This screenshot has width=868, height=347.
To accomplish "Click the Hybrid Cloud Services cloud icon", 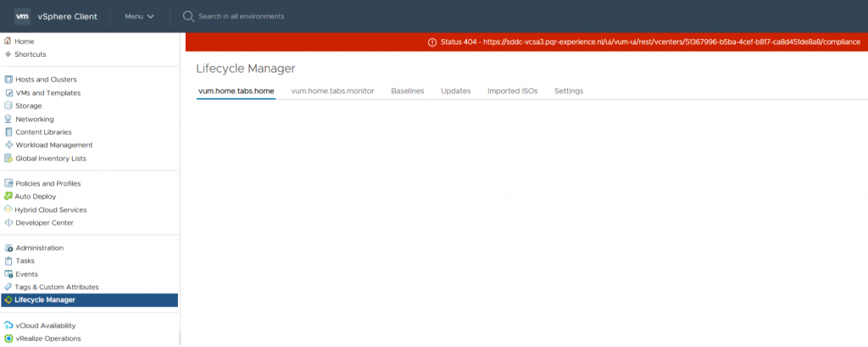I will coord(8,210).
